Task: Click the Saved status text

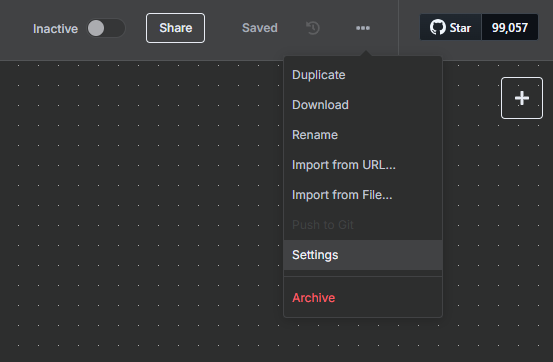Action: pos(260,28)
